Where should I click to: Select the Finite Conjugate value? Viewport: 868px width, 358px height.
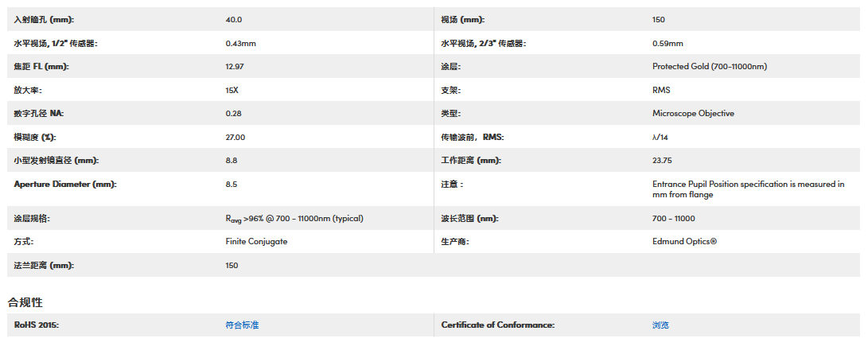[x=256, y=241]
